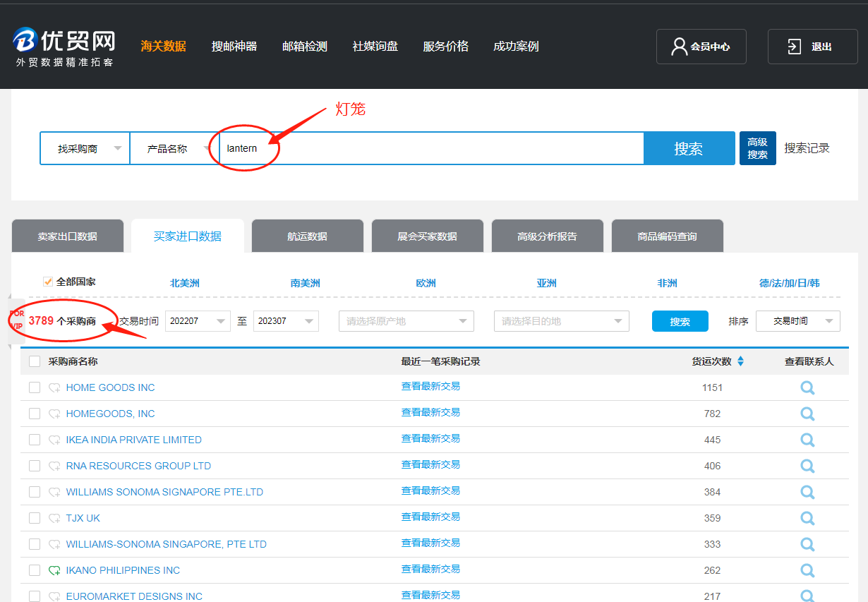Toggle the 全部国家 checkbox
Viewport: 868px width, 602px height.
click(48, 282)
